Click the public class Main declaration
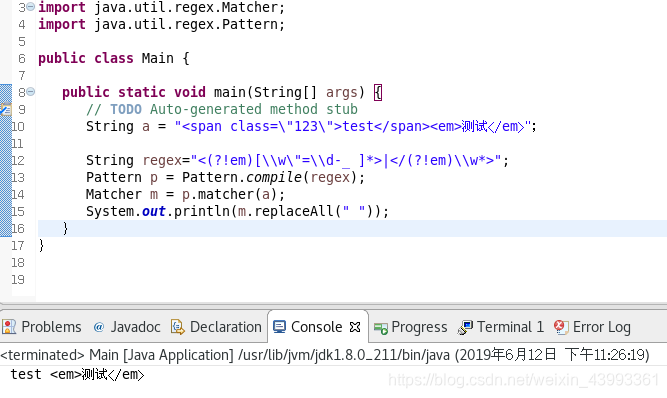The width and height of the screenshot is (667, 398). coord(114,58)
